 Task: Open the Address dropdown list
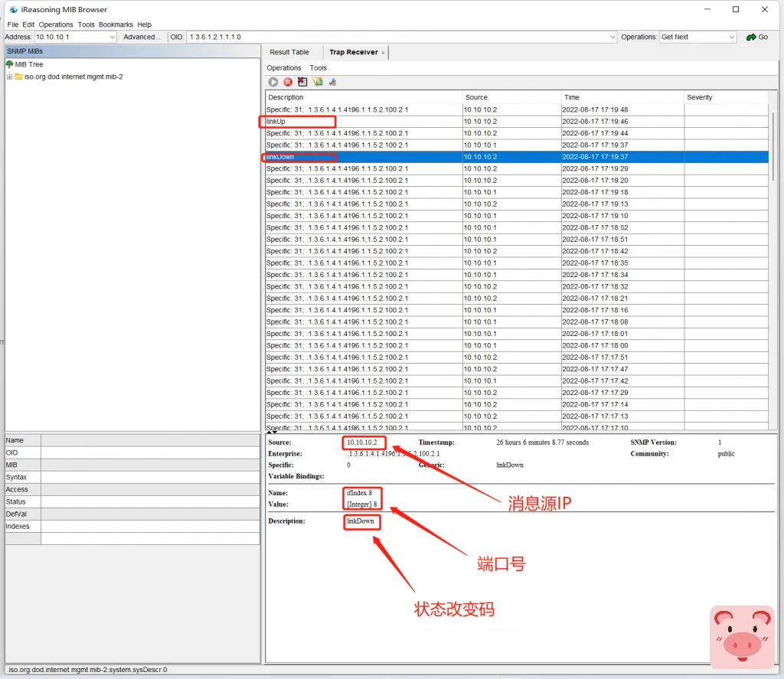(112, 37)
